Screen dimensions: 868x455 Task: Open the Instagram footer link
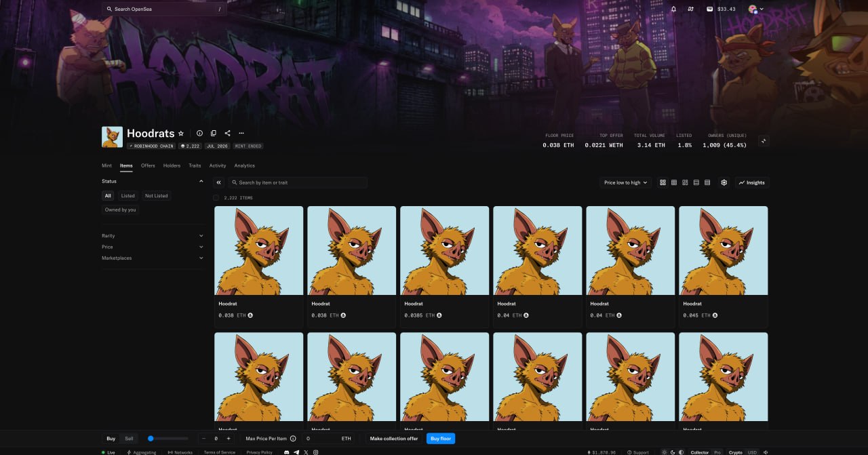[315, 452]
